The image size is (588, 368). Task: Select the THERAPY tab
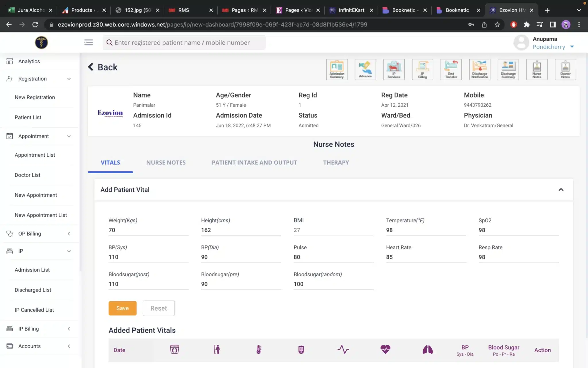click(336, 162)
